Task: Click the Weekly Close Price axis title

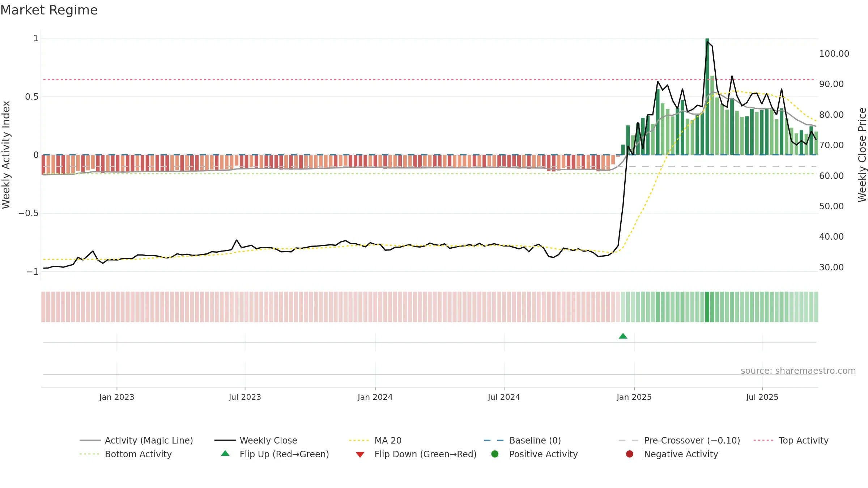Action: pos(862,155)
